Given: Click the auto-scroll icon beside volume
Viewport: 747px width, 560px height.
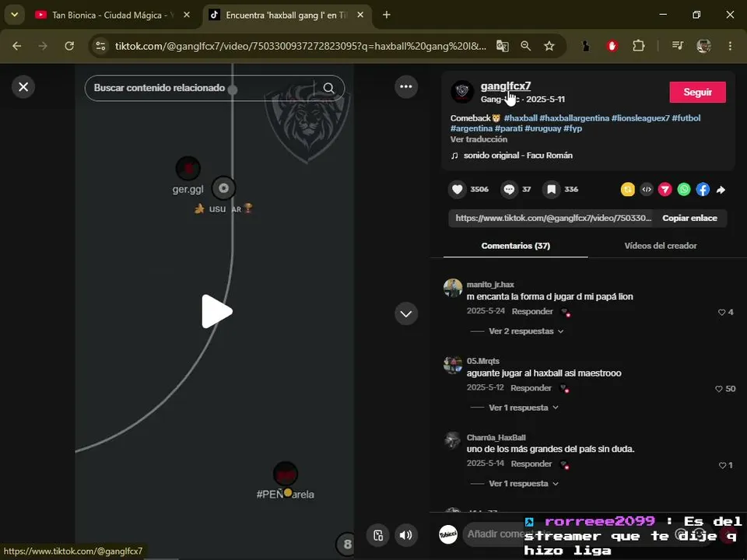Looking at the screenshot, I should click(x=378, y=535).
